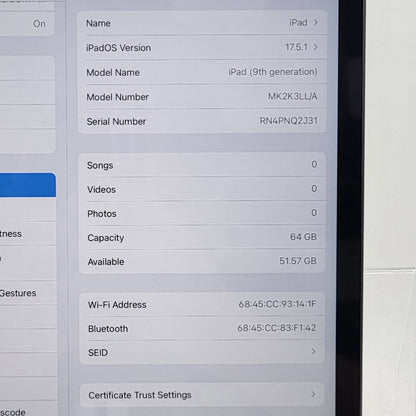Tap the Songs row
Viewport: 416px width, 416px height.
[x=202, y=165]
